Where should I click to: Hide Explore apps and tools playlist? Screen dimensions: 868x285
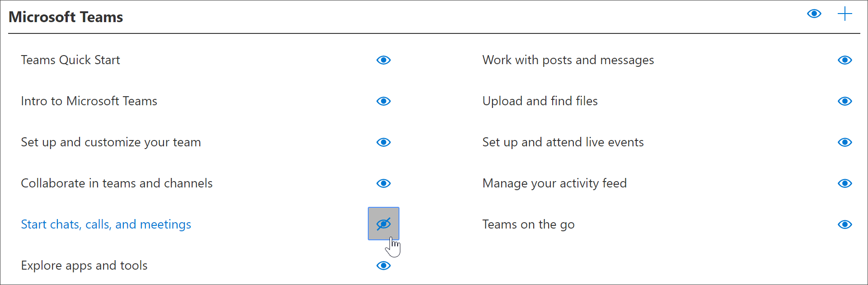[384, 266]
